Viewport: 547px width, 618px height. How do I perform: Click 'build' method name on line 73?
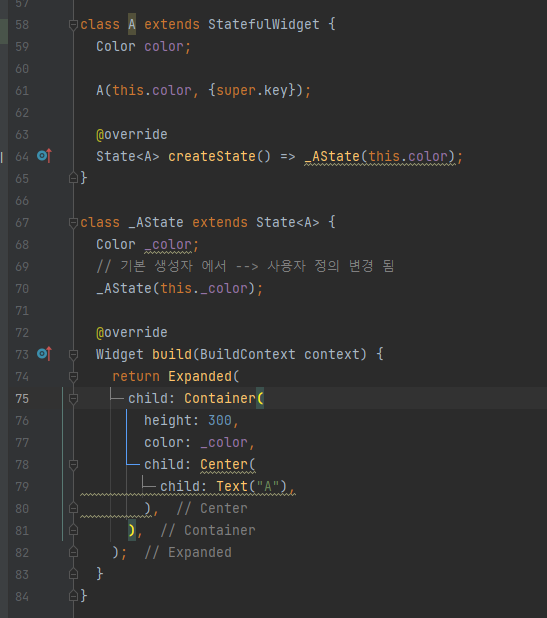click(x=172, y=354)
